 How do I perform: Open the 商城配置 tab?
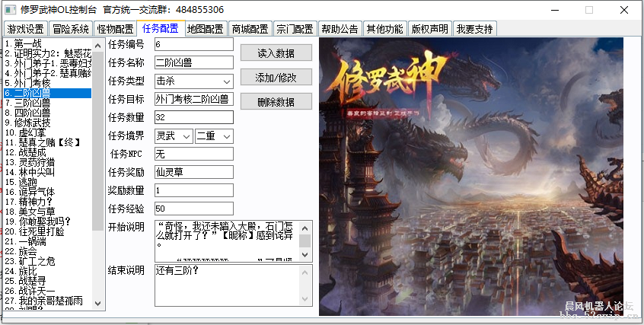click(x=250, y=29)
